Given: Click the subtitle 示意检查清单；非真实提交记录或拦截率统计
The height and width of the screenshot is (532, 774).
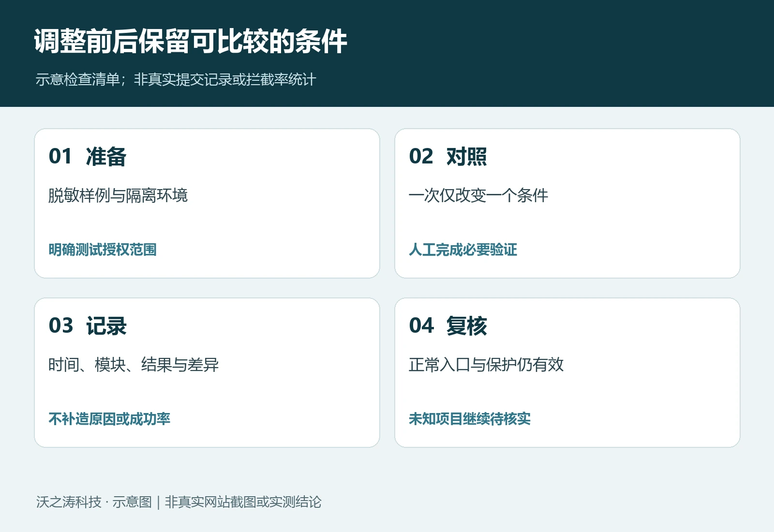Looking at the screenshot, I should (x=176, y=79).
